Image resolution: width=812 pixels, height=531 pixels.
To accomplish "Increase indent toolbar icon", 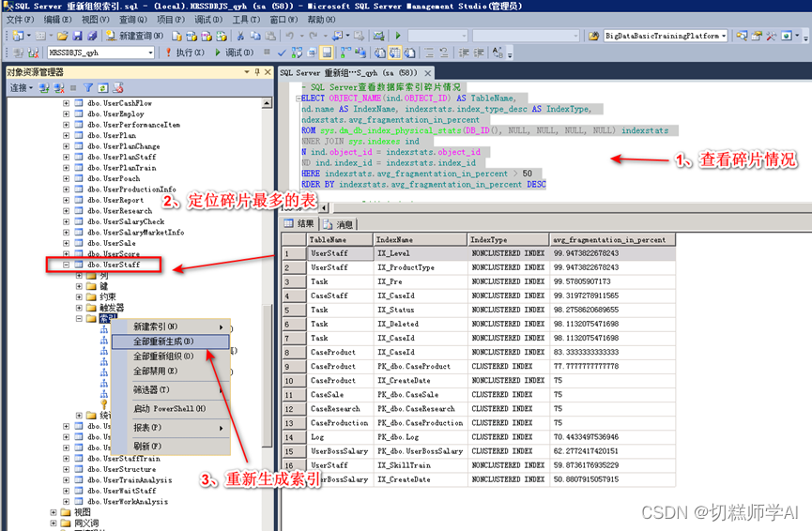I will point(479,53).
